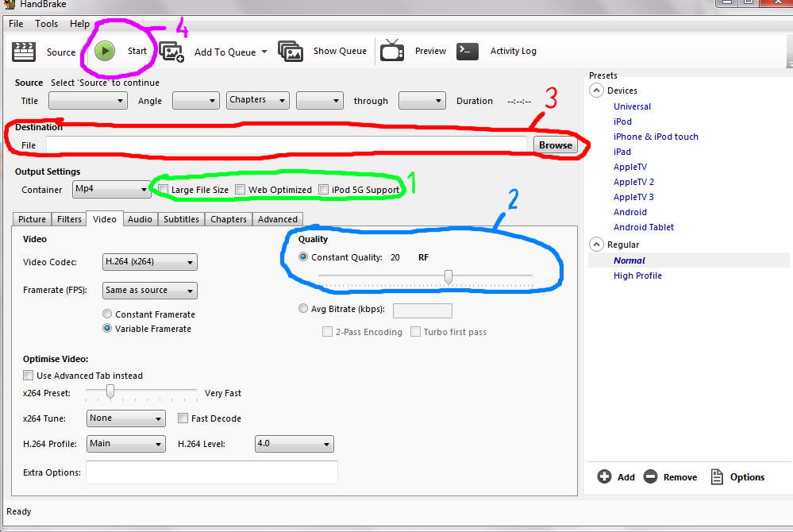
Task: Select the iPhone & iPod touch preset
Action: tap(656, 137)
